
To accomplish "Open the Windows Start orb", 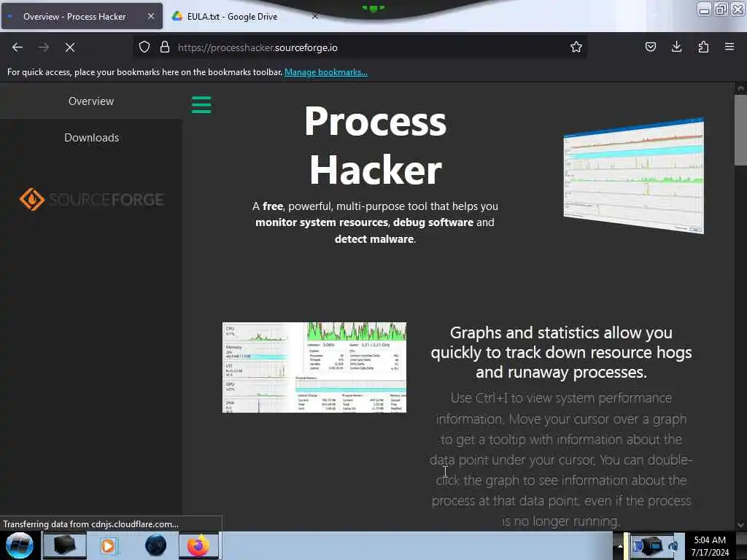I will click(x=19, y=545).
